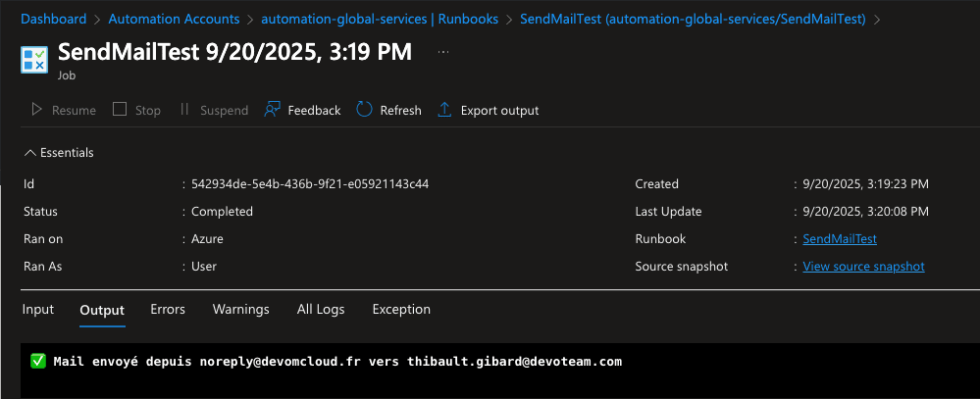The width and height of the screenshot is (980, 399).
Task: Click the job Id value 542934de-5e4b-436b-9f21-e05921143c44
Action: 309,184
